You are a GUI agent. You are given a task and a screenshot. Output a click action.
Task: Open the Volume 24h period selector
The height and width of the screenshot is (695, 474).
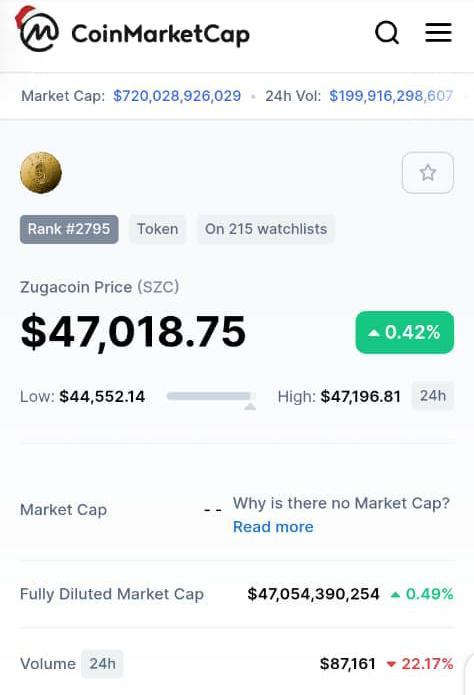click(x=102, y=664)
